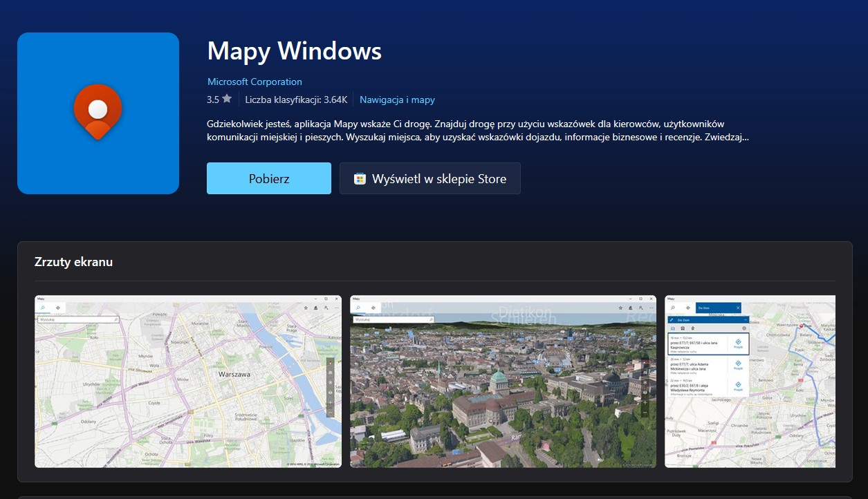Click the Wyszukaj search field
This screenshot has width=868, height=499.
[x=79, y=319]
